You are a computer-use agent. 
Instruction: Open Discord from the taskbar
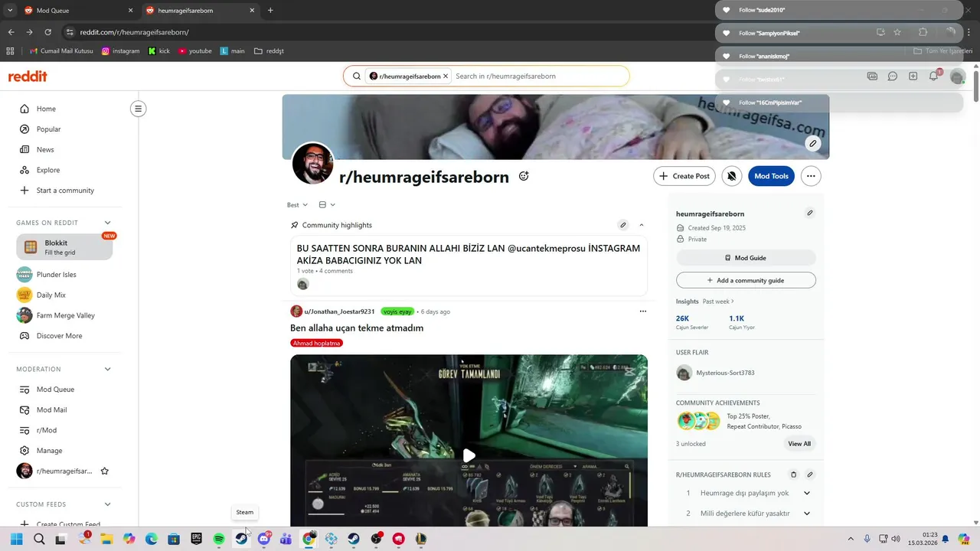tap(264, 539)
